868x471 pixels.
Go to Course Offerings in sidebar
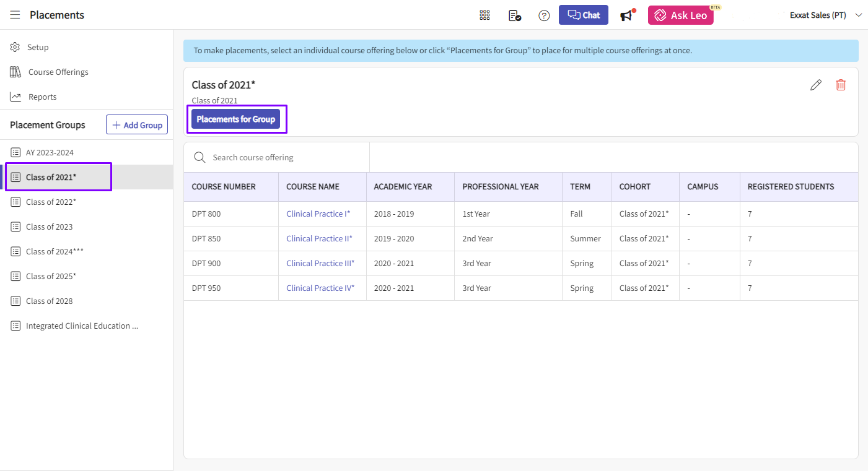pos(58,72)
